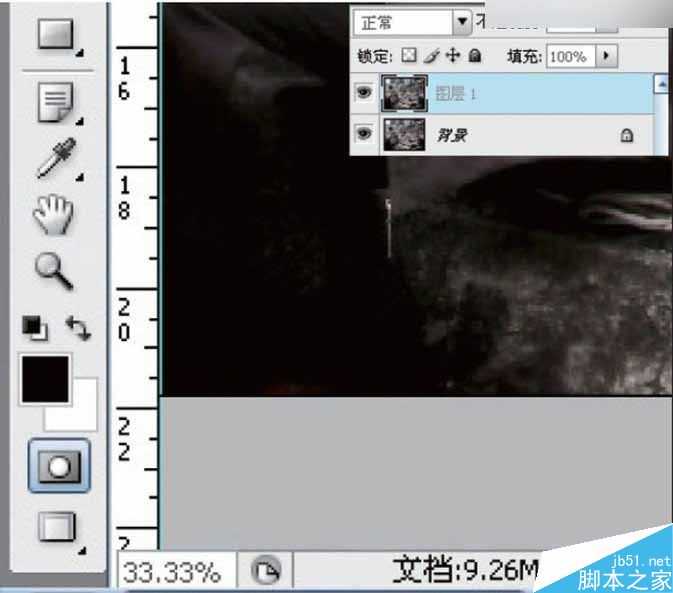Select the Eyedropper tool
This screenshot has height=593, width=673.
pos(57,158)
